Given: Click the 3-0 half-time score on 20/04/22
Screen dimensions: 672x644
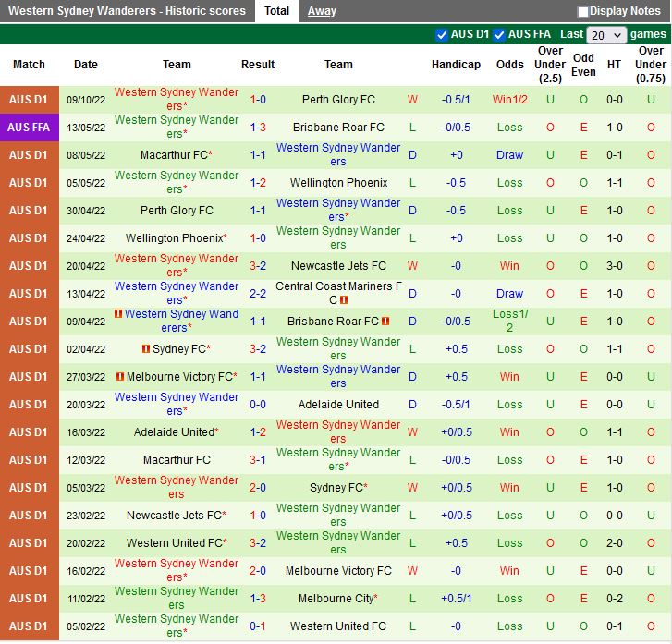Looking at the screenshot, I should [614, 266].
